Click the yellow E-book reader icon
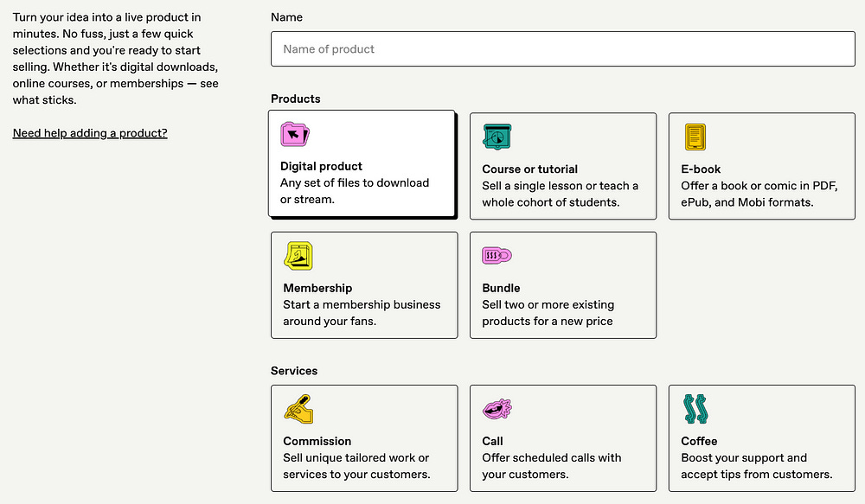Image resolution: width=865 pixels, height=504 pixels. point(695,137)
